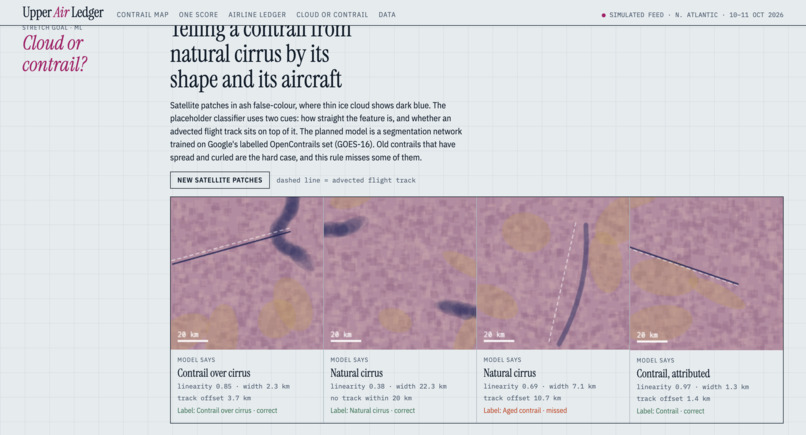This screenshot has height=435, width=806.
Task: Click 'track offset 1.4 km' text
Action: click(673, 398)
